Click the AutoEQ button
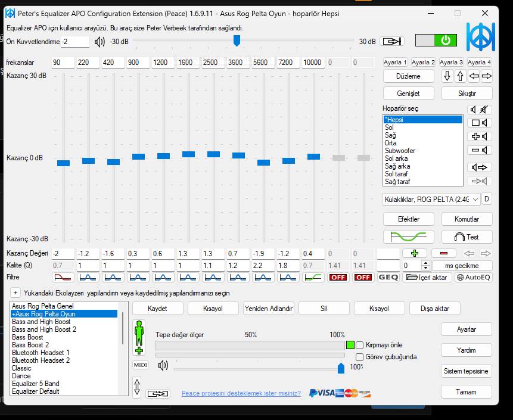Viewport: 513px width, 420px height. 474,278
